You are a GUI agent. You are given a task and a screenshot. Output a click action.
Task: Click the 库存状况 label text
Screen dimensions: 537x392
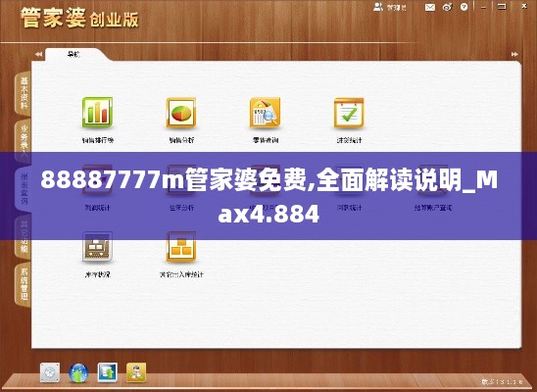tap(98, 274)
